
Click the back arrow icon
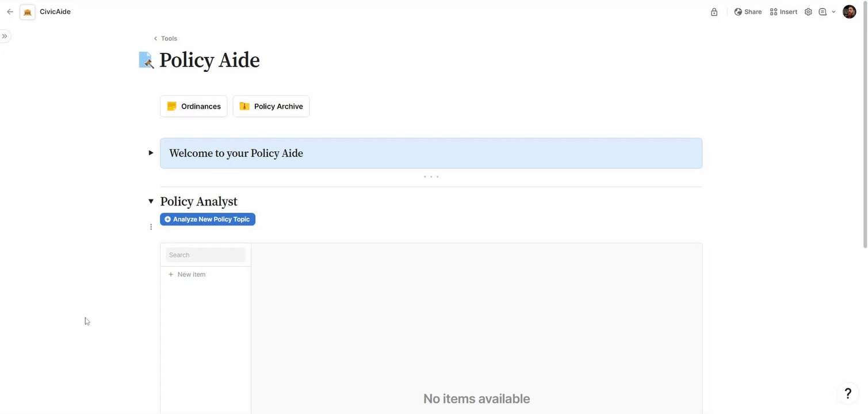click(10, 11)
